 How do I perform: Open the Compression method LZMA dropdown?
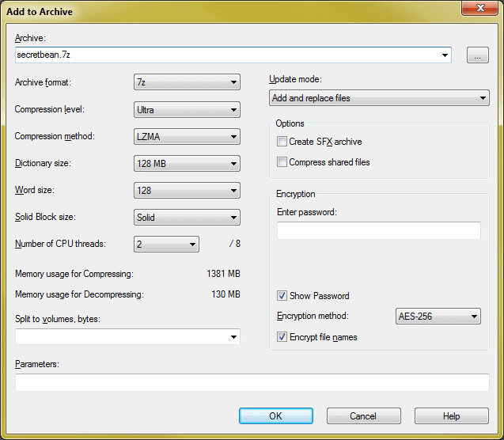pyautogui.click(x=187, y=137)
